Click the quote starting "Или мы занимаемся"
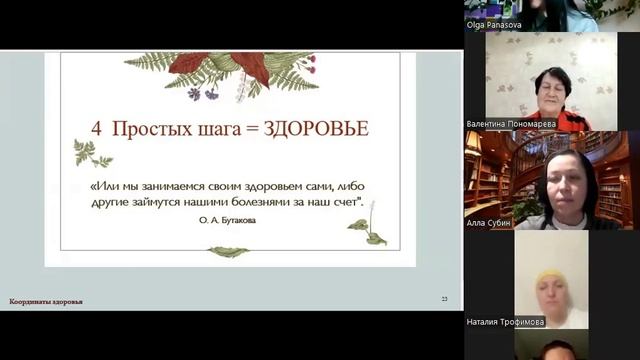 pyautogui.click(x=227, y=194)
